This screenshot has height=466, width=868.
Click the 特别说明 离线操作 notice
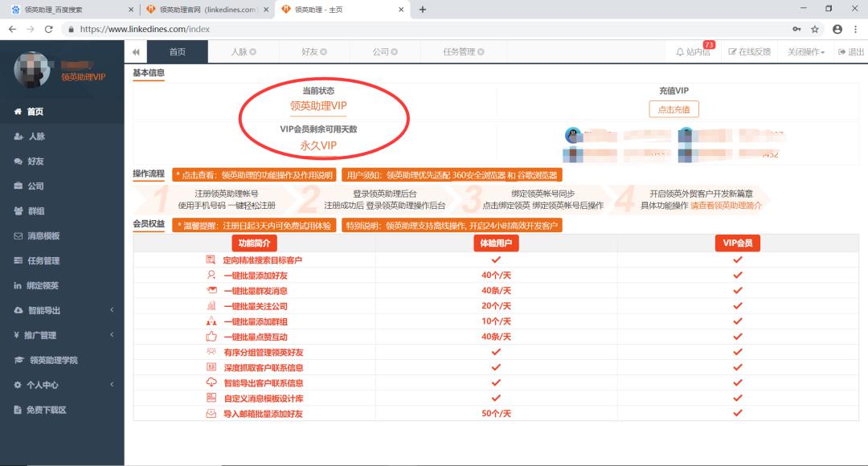coord(452,225)
